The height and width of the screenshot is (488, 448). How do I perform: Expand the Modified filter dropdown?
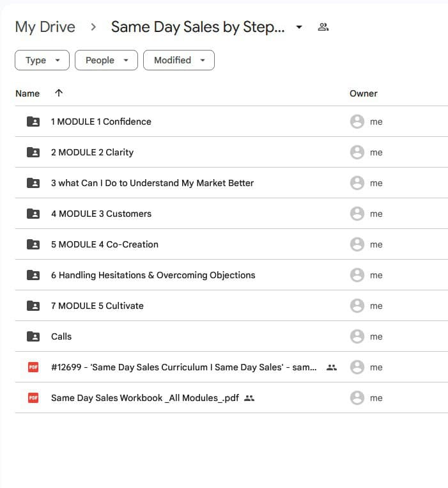coord(178,60)
